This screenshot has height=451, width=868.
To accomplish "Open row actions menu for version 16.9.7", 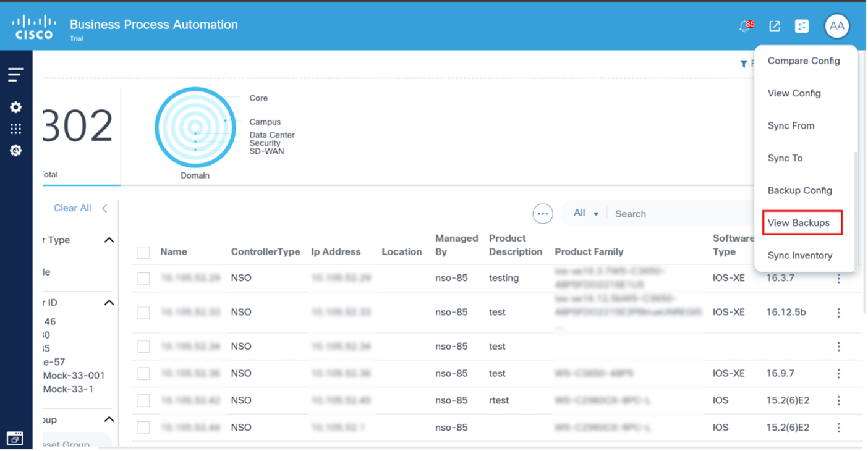I will click(x=838, y=374).
